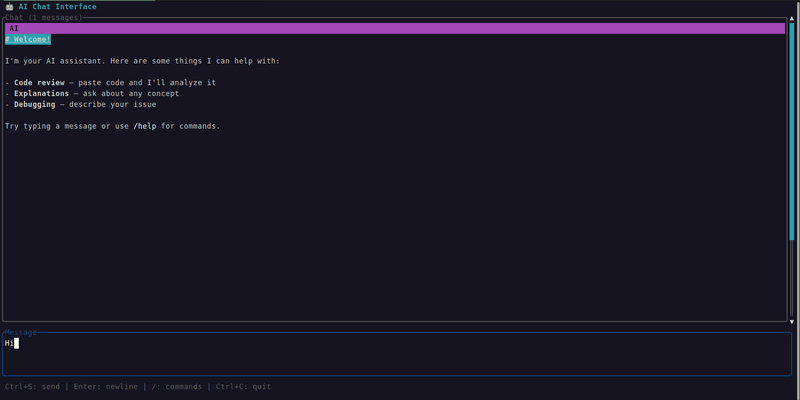The height and width of the screenshot is (400, 800).
Task: Select the "Chat (1 messages)" panel label
Action: pyautogui.click(x=43, y=18)
